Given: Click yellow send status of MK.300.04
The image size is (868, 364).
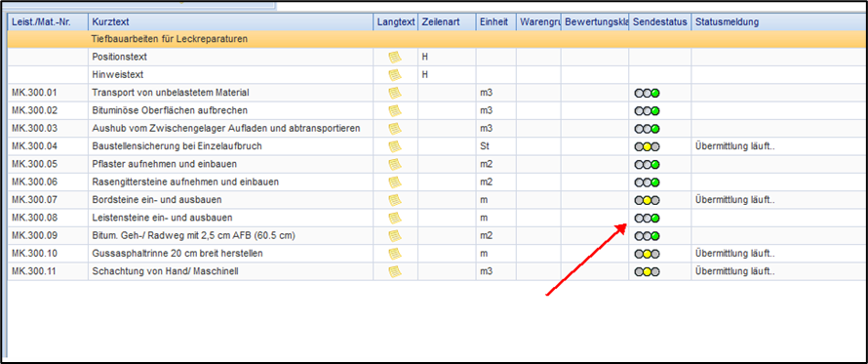Looking at the screenshot, I should 648,146.
